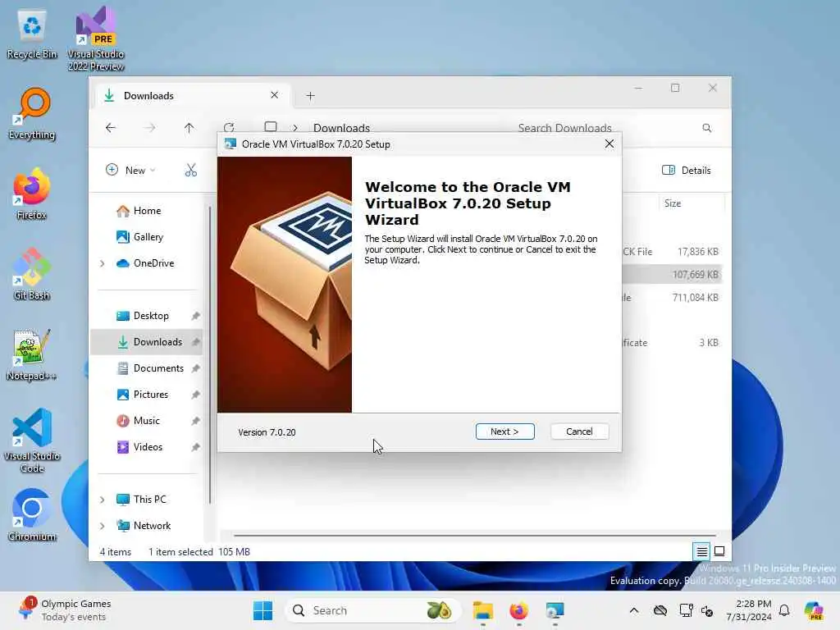
Task: Go up one folder level
Action: coord(189,127)
